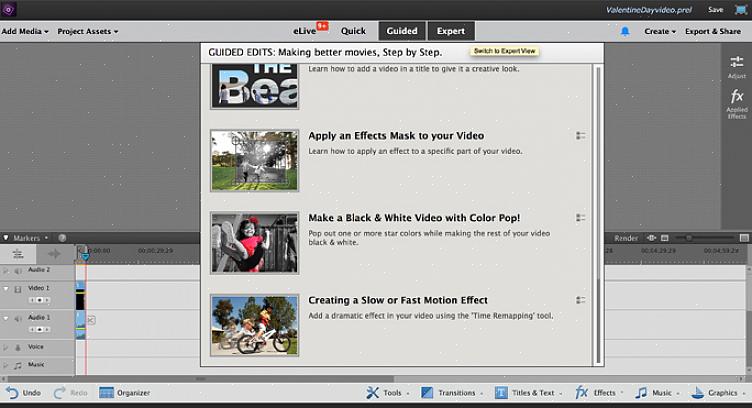Click the Premiere Elements app logo
The height and width of the screenshot is (408, 752).
coord(9,9)
